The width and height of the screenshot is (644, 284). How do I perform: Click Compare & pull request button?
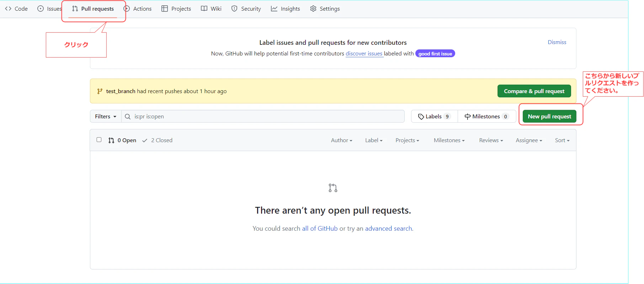[x=534, y=91]
